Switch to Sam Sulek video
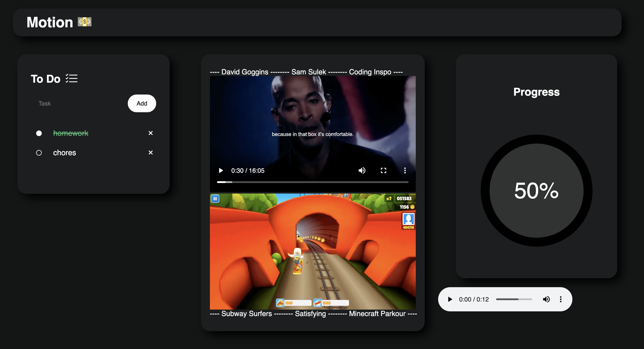 click(309, 72)
